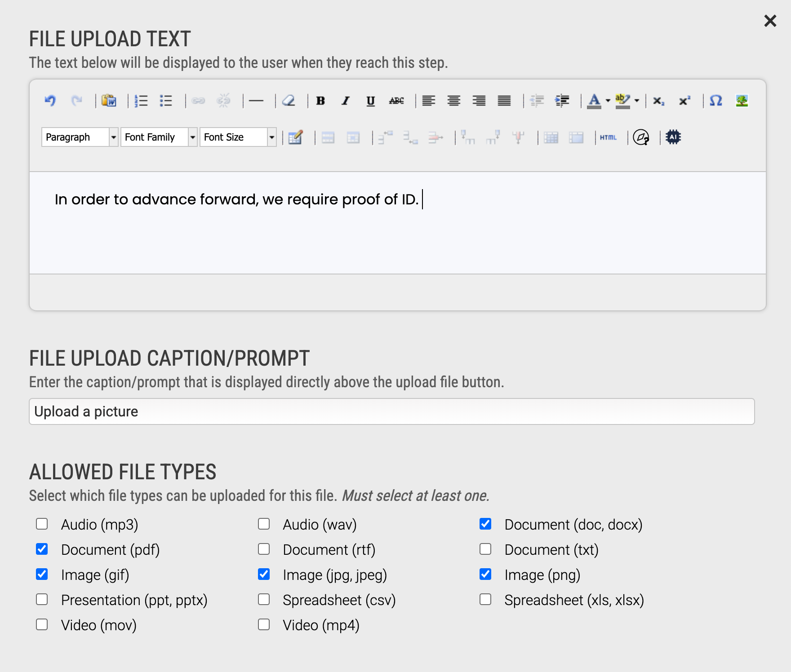Click the Upload a picture caption field
The image size is (791, 672).
click(392, 411)
